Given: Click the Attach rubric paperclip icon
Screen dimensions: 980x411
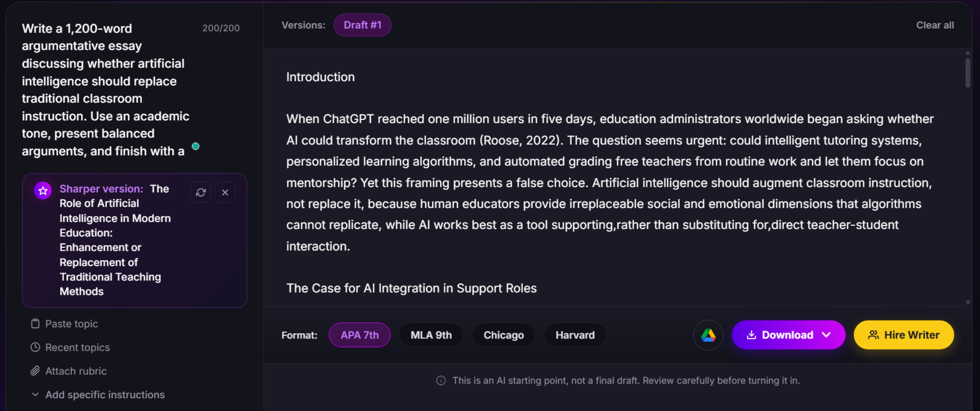Looking at the screenshot, I should pos(35,371).
